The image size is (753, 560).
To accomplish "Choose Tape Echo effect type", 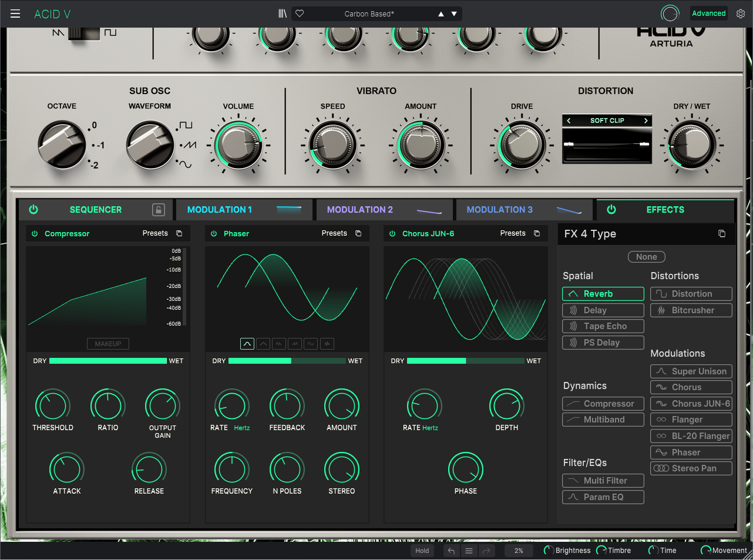I will coord(603,326).
